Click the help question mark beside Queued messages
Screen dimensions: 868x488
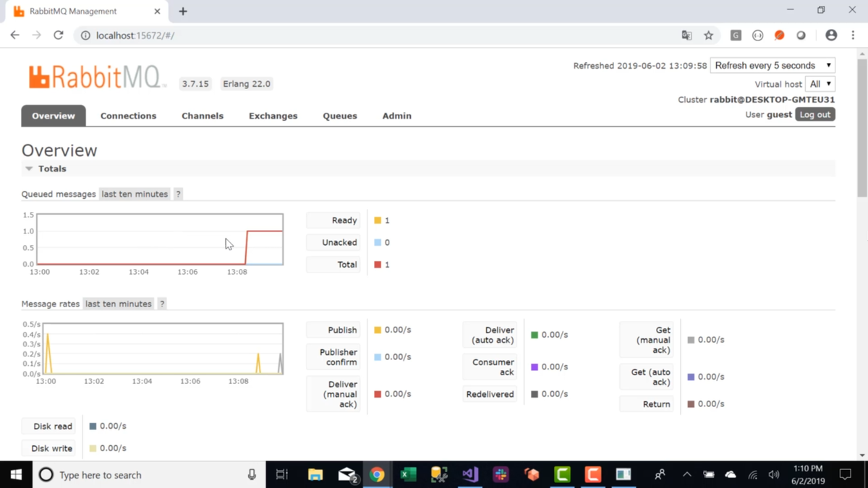[178, 194]
